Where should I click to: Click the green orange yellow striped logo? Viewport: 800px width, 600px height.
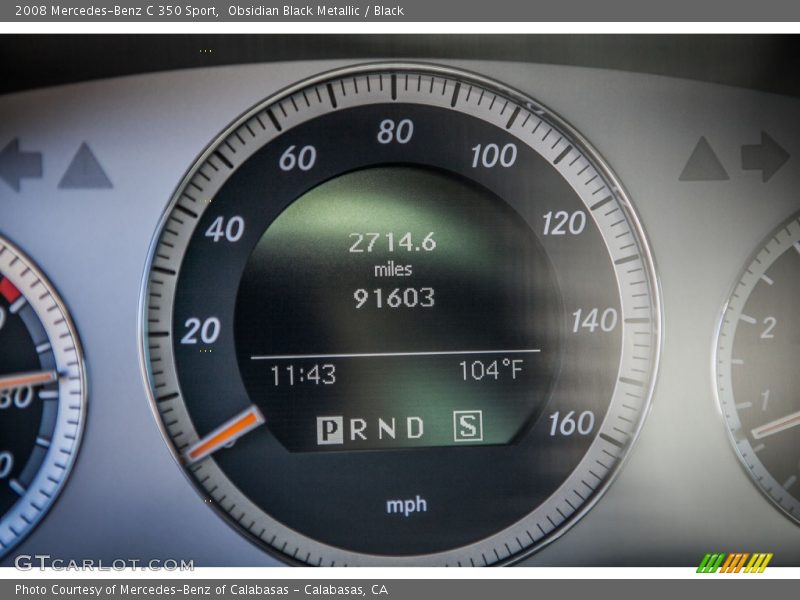click(x=735, y=563)
